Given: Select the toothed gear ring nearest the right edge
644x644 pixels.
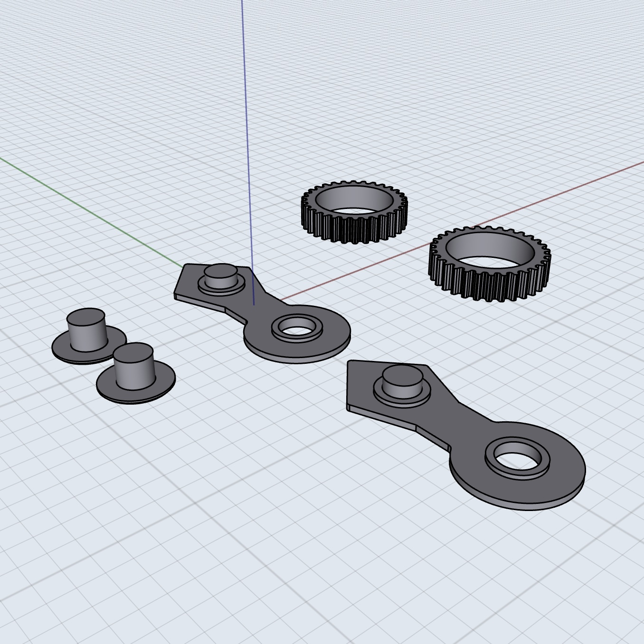Looking at the screenshot, I should click(x=490, y=264).
